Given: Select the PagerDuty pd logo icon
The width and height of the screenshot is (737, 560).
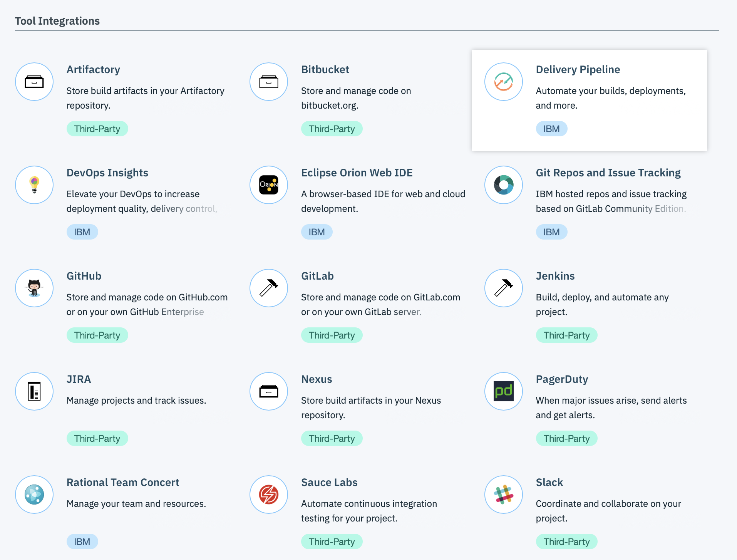Looking at the screenshot, I should click(x=503, y=391).
